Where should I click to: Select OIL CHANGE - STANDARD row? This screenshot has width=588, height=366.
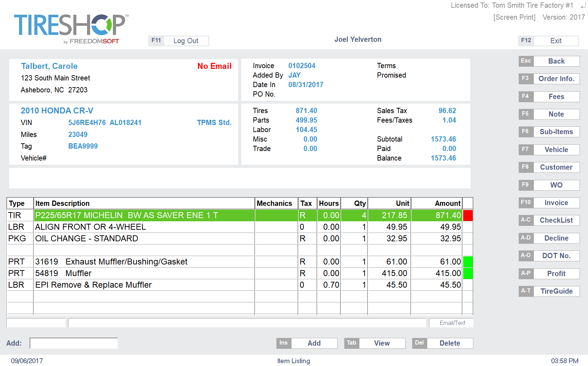click(x=239, y=238)
